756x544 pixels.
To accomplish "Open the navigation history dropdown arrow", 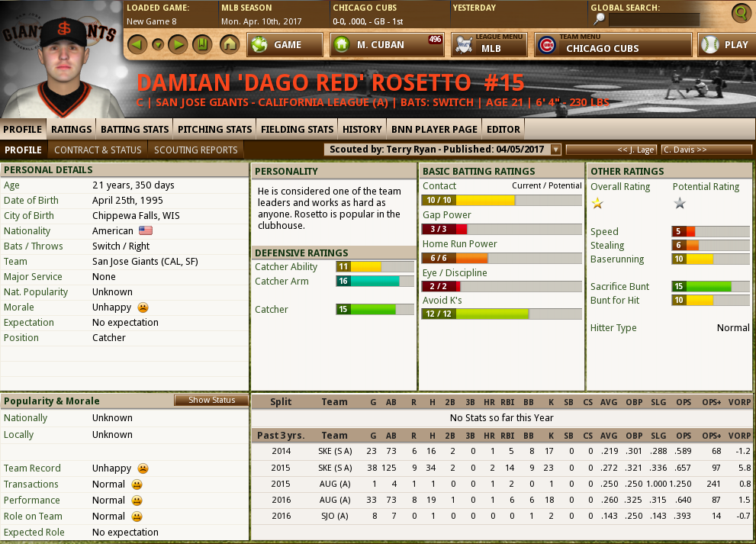I will (157, 44).
